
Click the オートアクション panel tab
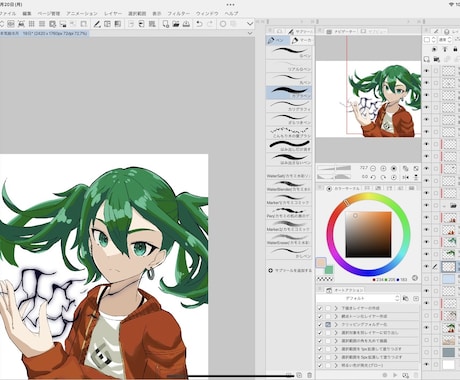pos(345,290)
